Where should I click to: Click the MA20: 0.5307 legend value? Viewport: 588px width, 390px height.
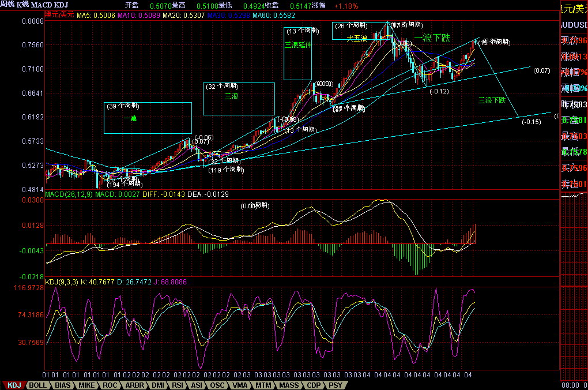coord(184,16)
